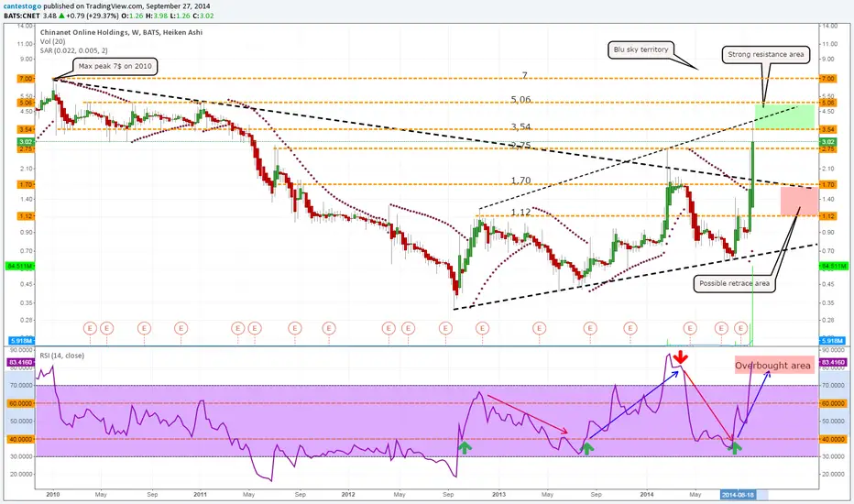
Task: Click the 5.06 orange label on the left price axis
Action: pyautogui.click(x=27, y=103)
